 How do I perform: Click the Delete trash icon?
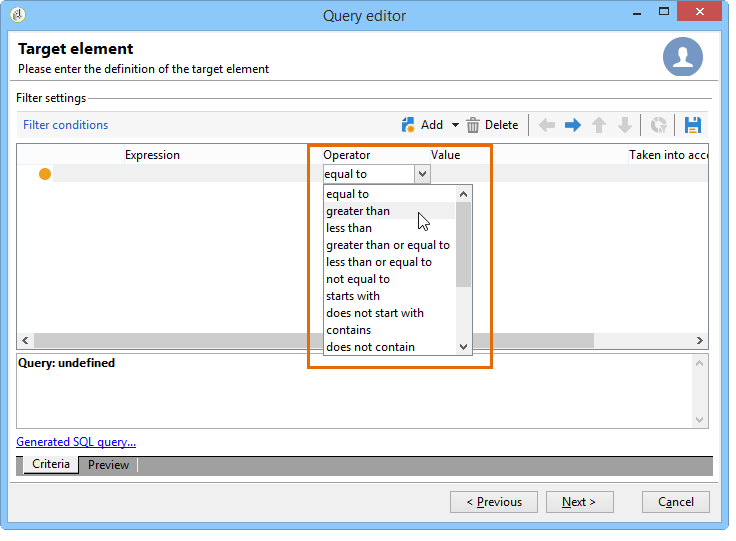(x=473, y=125)
